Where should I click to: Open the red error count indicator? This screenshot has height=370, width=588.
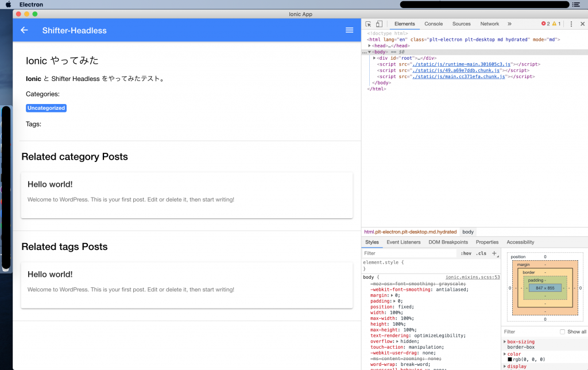tap(546, 24)
